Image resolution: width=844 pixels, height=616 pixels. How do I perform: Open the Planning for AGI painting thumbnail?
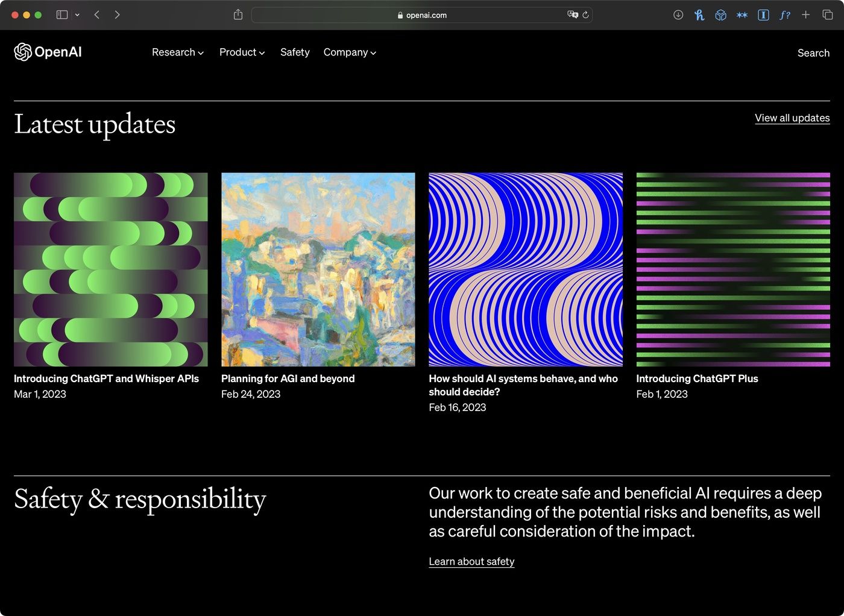(x=318, y=269)
